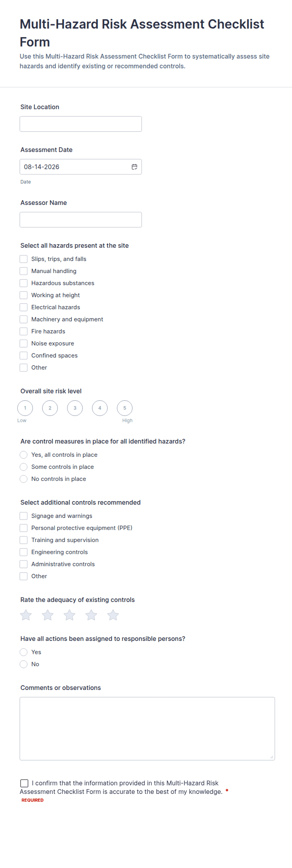Select Some controls in place
The width and height of the screenshot is (292, 868).
pos(24,467)
